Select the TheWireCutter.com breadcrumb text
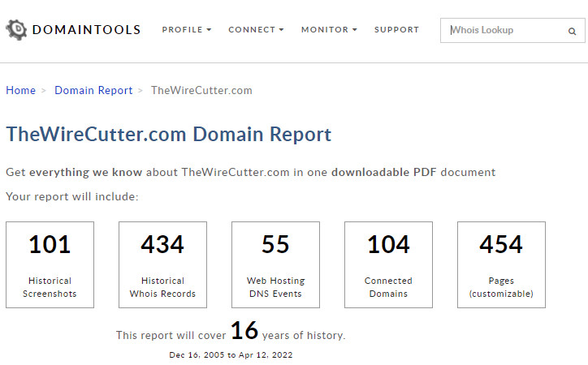 [201, 90]
